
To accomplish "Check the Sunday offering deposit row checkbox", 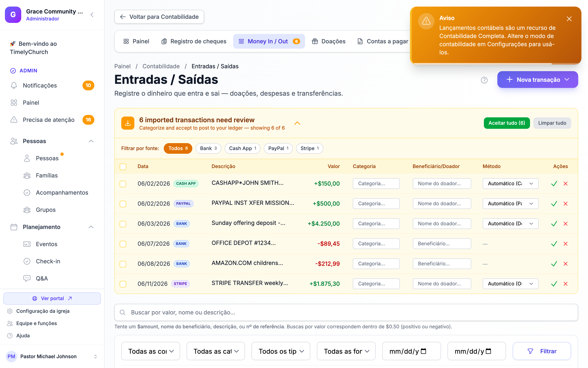I will click(x=123, y=224).
